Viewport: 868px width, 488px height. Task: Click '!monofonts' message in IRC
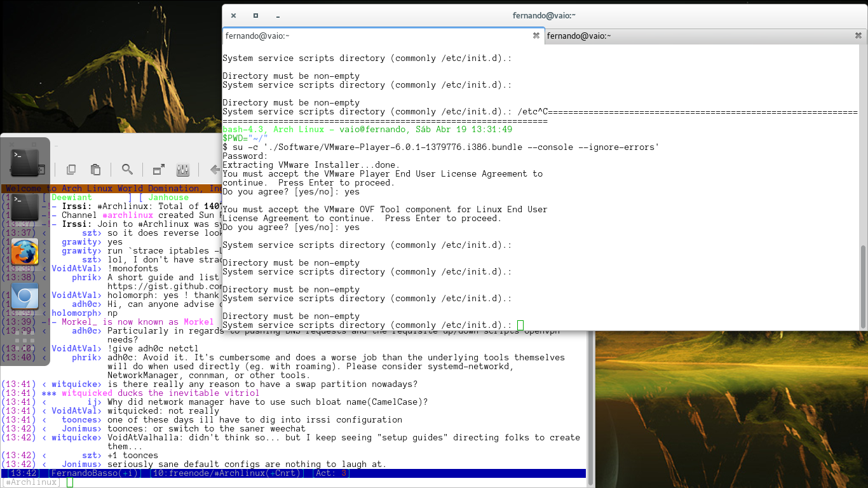pyautogui.click(x=133, y=269)
